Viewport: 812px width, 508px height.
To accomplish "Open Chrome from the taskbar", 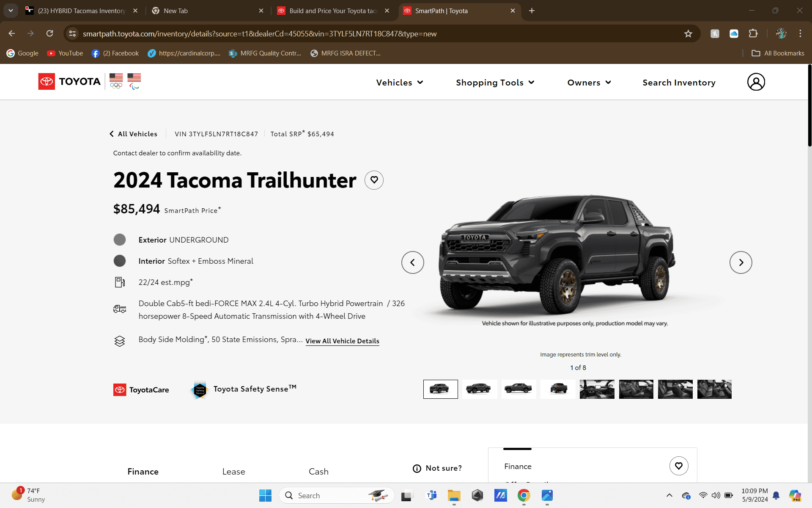I will tap(524, 495).
